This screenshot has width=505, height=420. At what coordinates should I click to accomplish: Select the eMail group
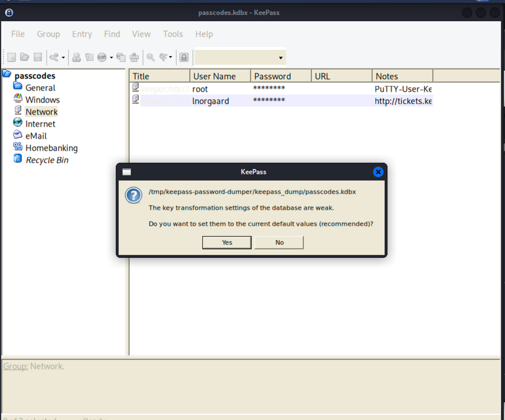point(36,136)
